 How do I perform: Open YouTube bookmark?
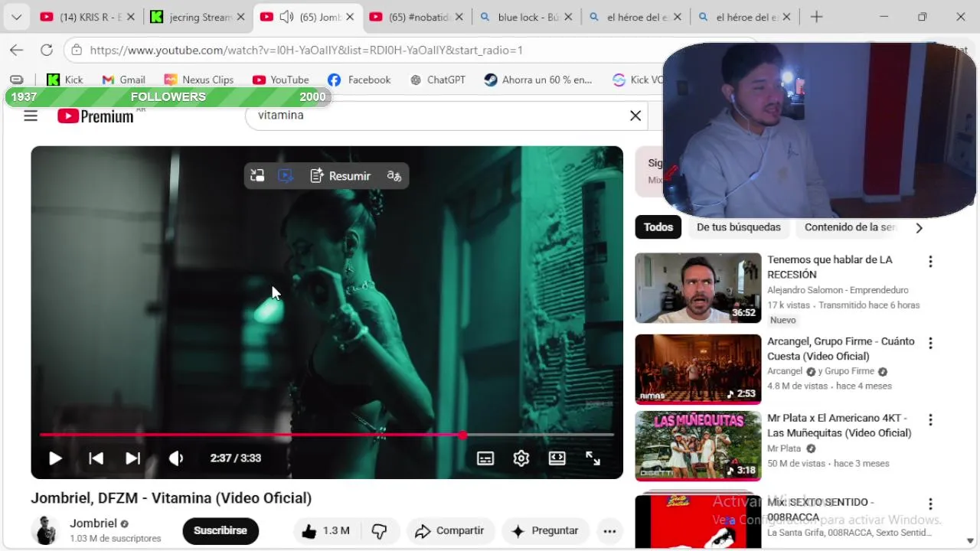(x=280, y=80)
